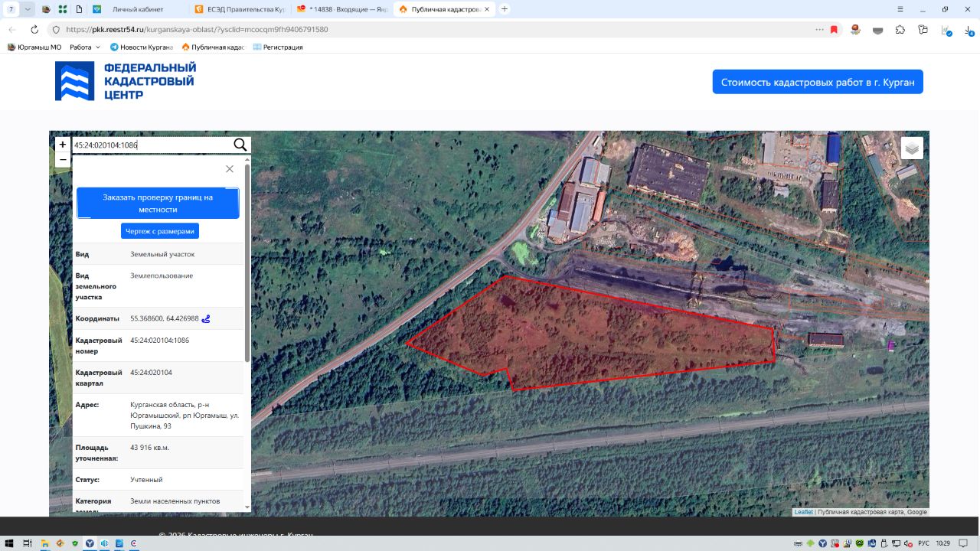Switch to the Личный кабинет tab
980x551 pixels.
click(137, 9)
